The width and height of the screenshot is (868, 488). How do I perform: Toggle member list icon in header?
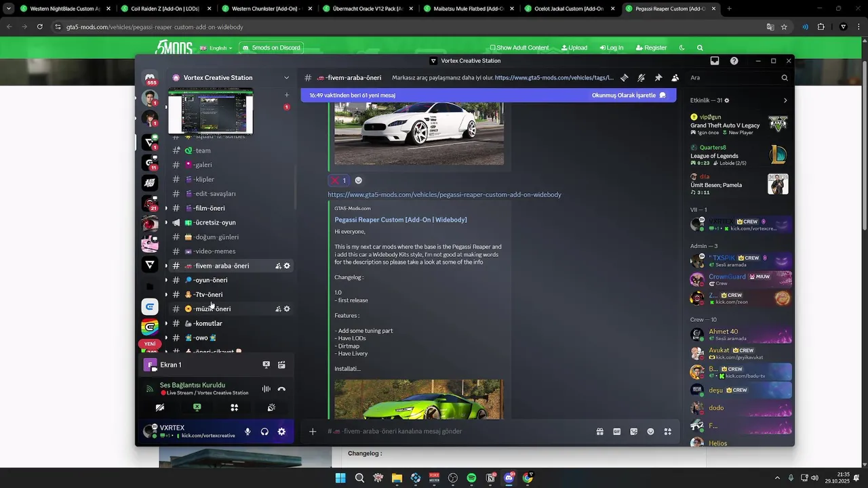coord(675,78)
